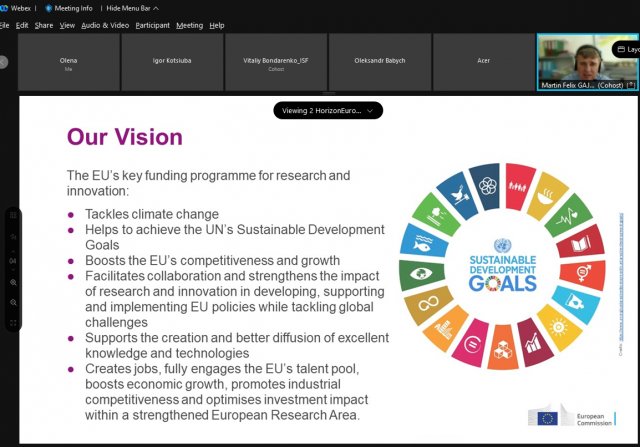Viewport: 640px width, 447px height.
Task: Open the View menu
Action: pyautogui.click(x=67, y=25)
